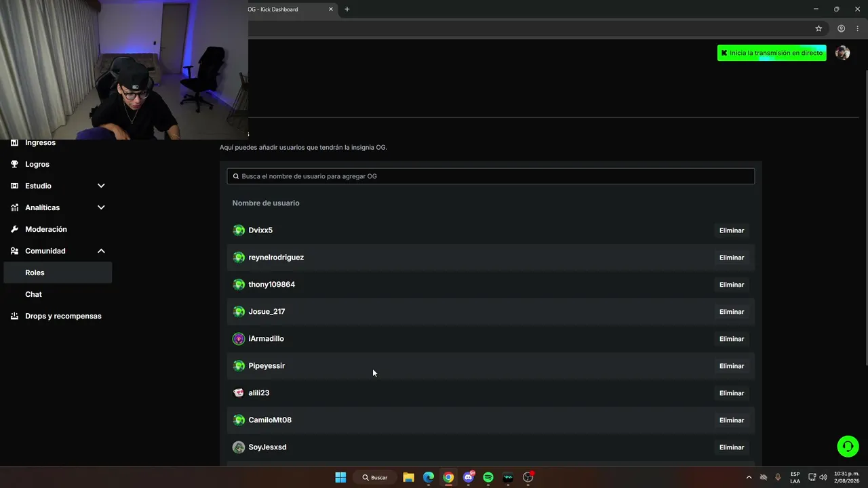Select Roles under Comunidad
The width and height of the screenshot is (868, 488).
58,272
